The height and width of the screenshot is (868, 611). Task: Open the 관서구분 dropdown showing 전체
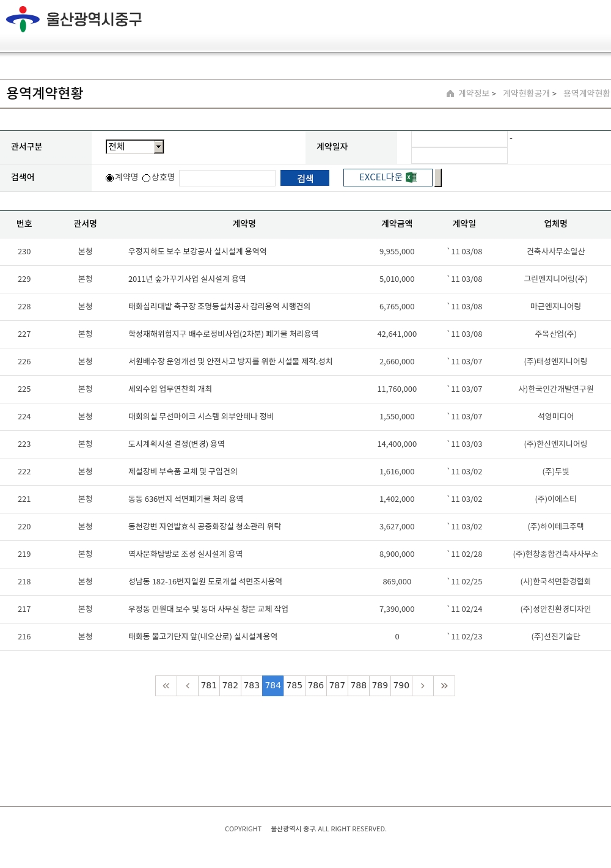click(130, 147)
